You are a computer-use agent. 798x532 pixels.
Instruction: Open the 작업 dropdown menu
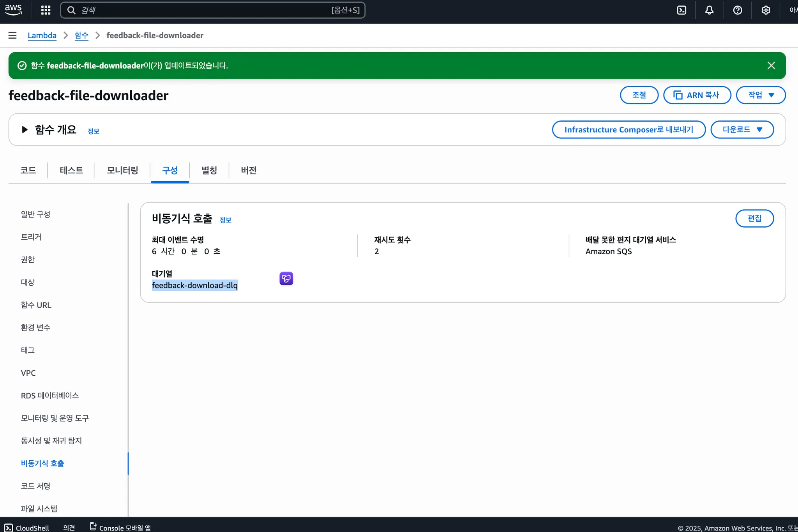[x=760, y=95]
